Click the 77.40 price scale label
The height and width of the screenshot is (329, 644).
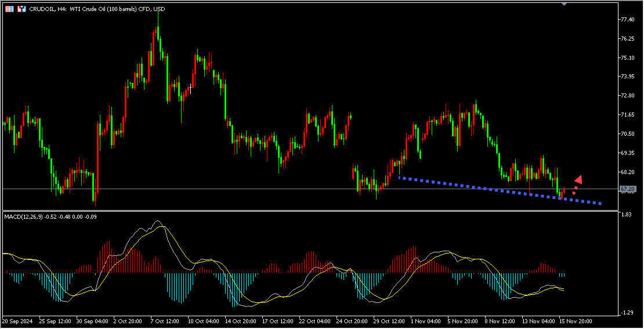(x=627, y=20)
